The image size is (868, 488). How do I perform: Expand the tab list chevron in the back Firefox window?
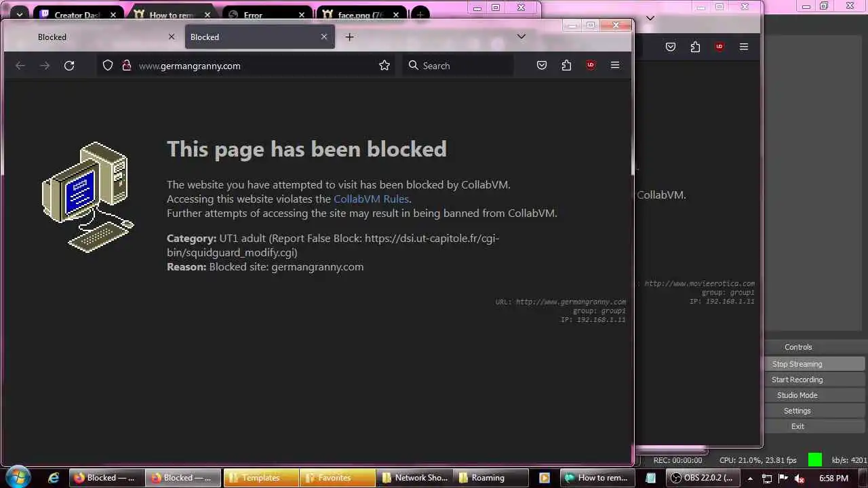[650, 18]
